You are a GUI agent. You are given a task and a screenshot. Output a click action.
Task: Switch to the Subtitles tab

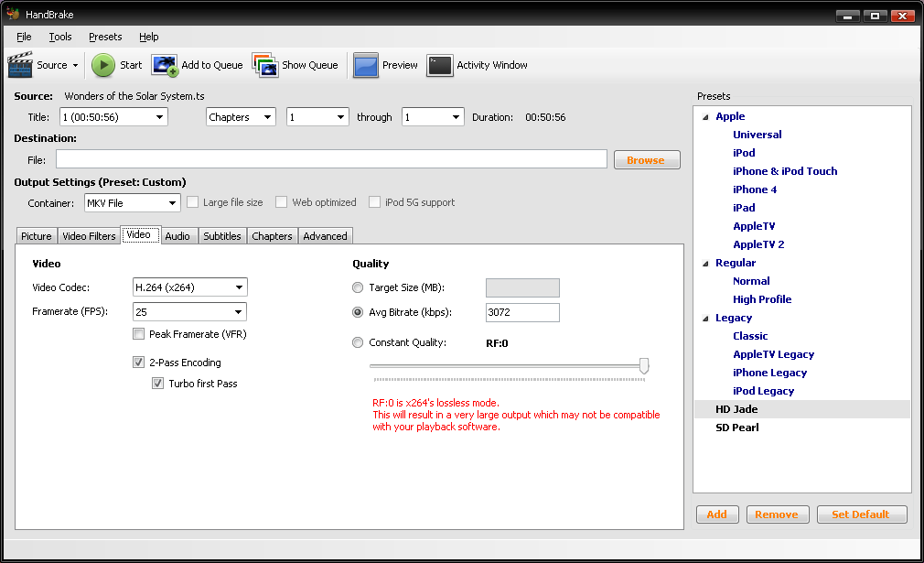pyautogui.click(x=222, y=236)
